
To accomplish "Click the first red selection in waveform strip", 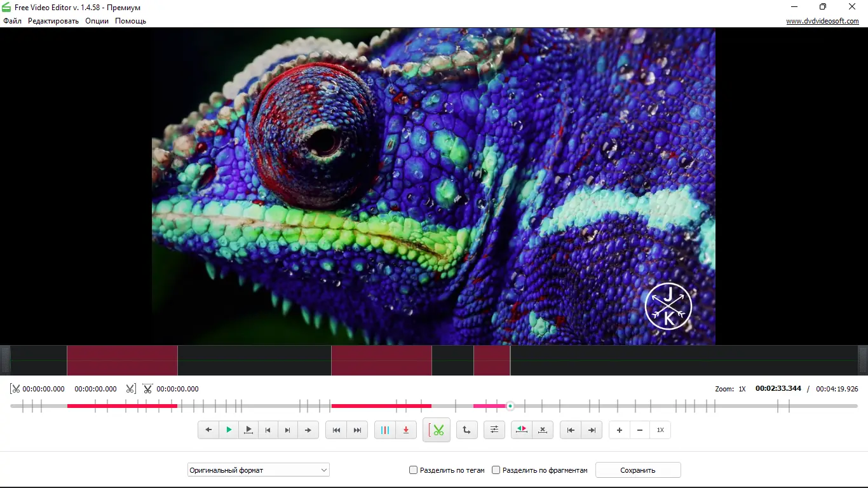I will point(122,360).
